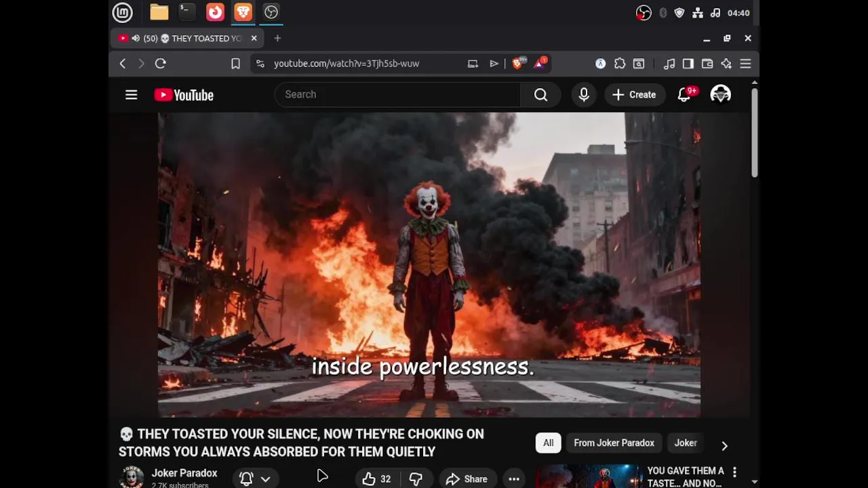The image size is (868, 488).
Task: Open the Bluetooth tray icon
Action: tap(663, 13)
